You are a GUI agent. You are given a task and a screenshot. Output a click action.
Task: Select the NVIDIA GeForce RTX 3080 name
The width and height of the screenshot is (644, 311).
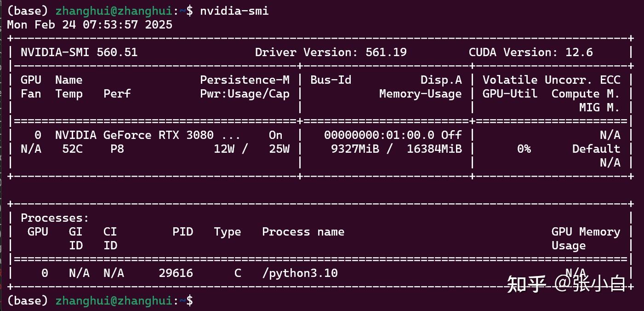point(134,135)
